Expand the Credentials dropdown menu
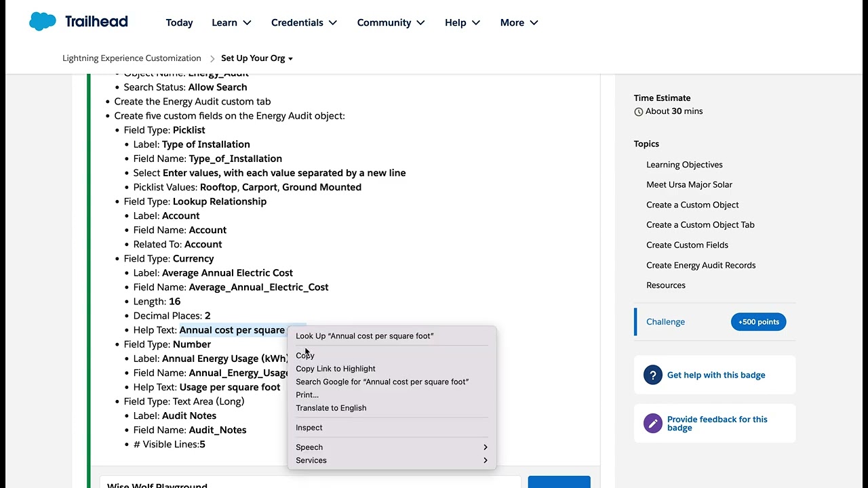The height and width of the screenshot is (488, 868). tap(304, 22)
